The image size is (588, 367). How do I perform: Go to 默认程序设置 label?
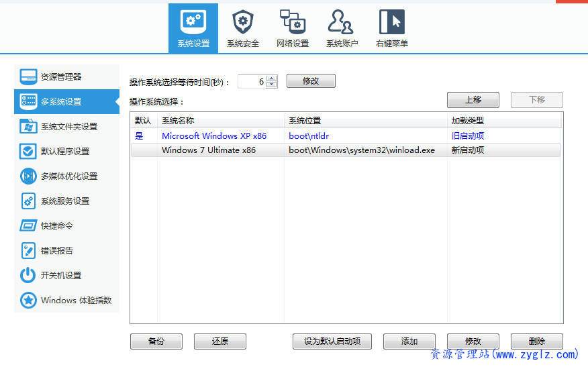pyautogui.click(x=65, y=152)
